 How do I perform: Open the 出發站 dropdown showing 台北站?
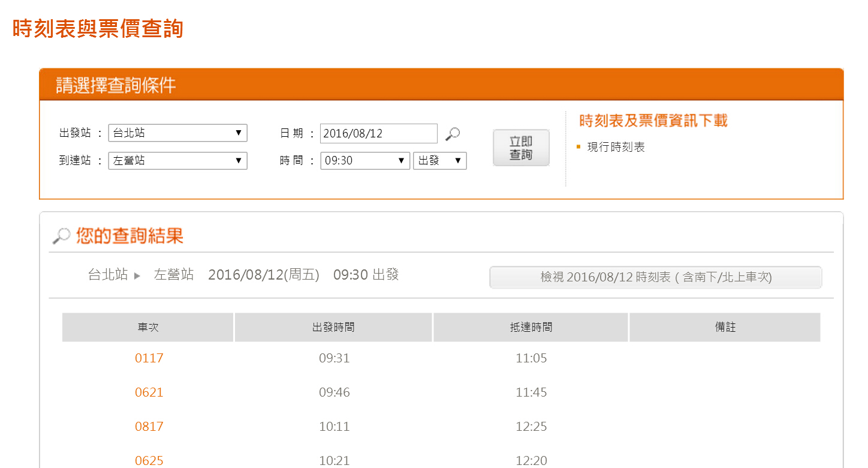point(177,133)
